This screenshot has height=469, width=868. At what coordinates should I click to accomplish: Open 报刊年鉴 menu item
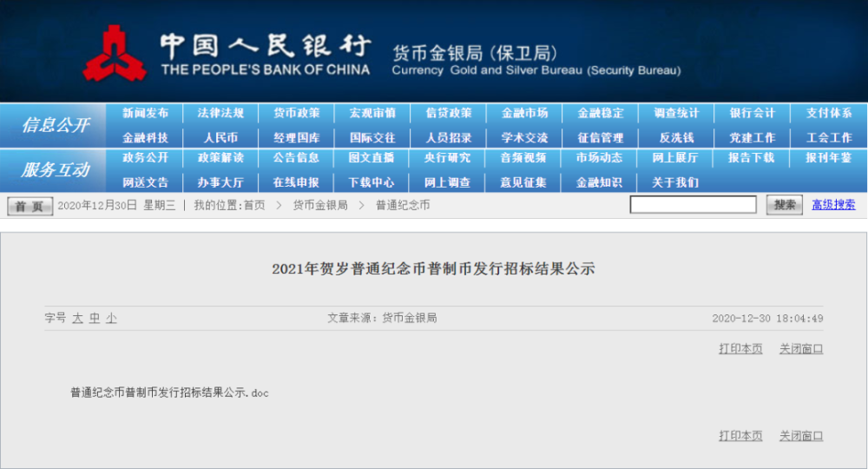829,157
